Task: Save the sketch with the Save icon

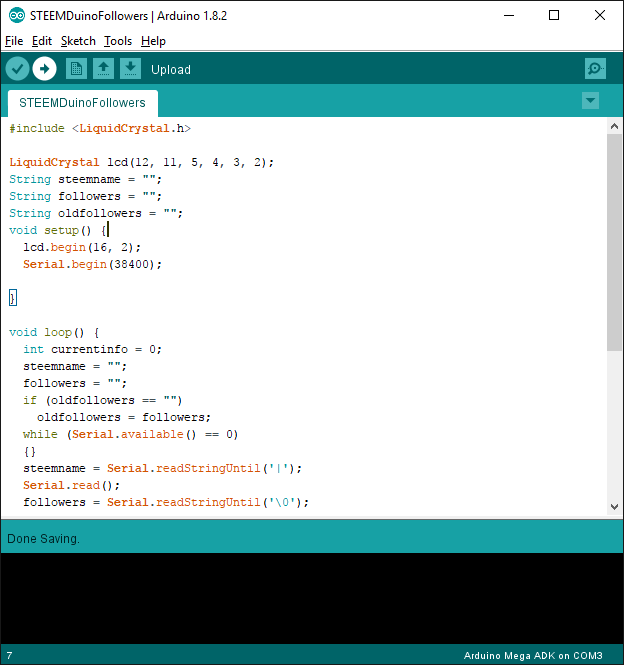Action: pos(131,69)
